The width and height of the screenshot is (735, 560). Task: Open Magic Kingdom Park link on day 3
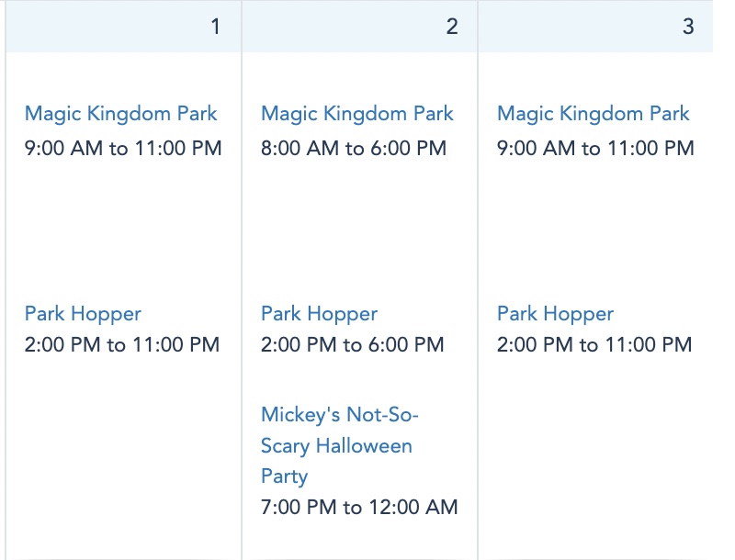pyautogui.click(x=594, y=114)
